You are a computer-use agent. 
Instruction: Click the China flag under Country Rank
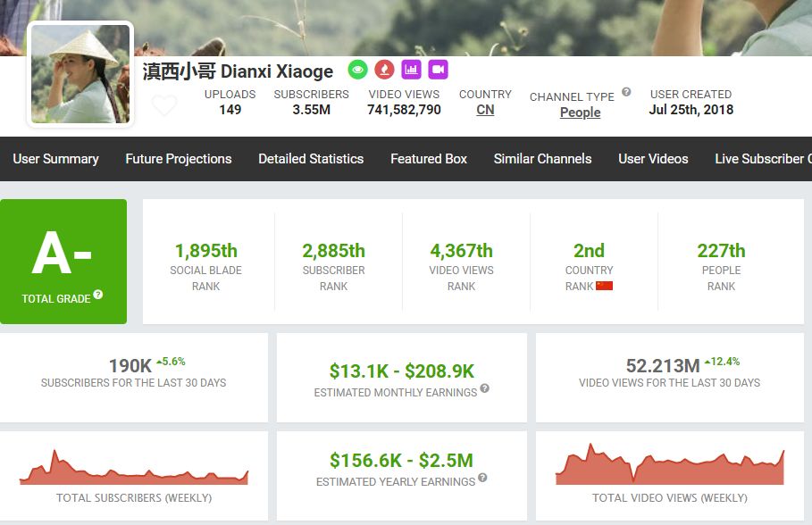pyautogui.click(x=604, y=286)
